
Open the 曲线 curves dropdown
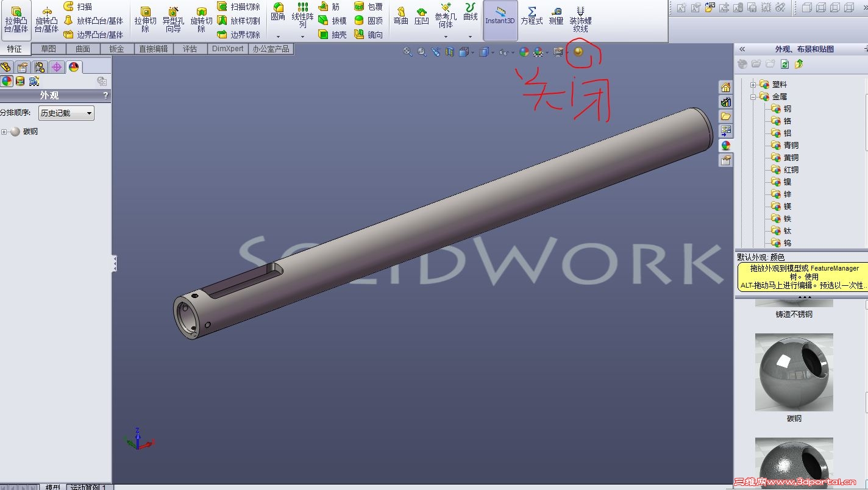[470, 37]
